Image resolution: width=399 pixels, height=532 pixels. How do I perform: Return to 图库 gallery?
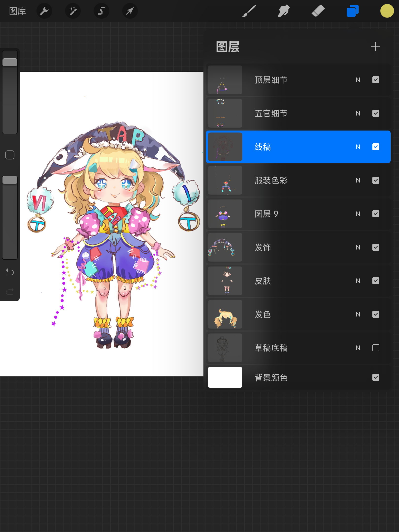17,11
